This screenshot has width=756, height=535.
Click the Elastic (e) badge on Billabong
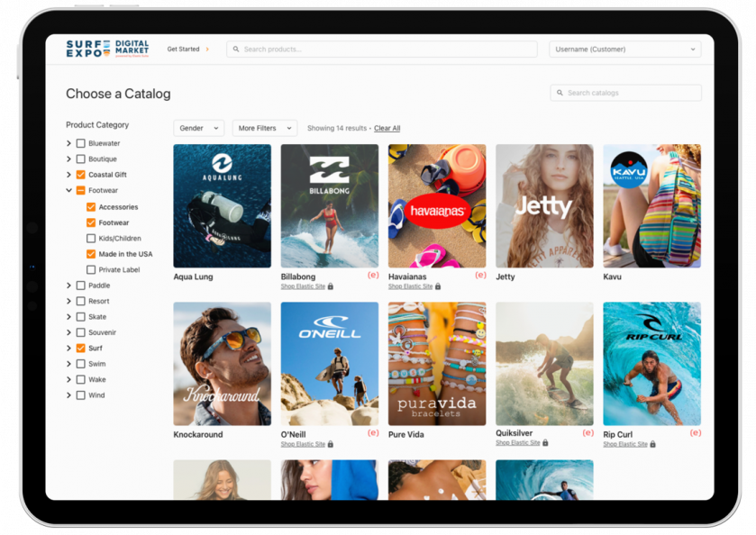[x=373, y=276]
